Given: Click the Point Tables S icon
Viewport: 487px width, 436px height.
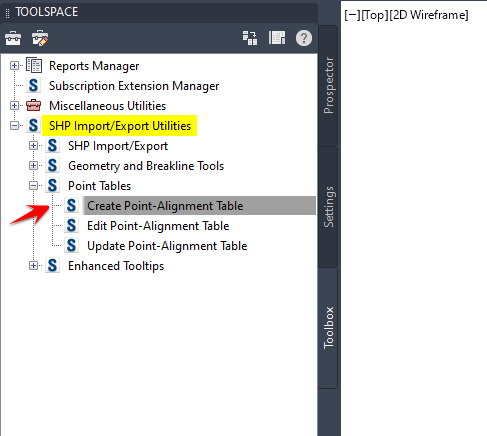Looking at the screenshot, I should click(x=52, y=185).
